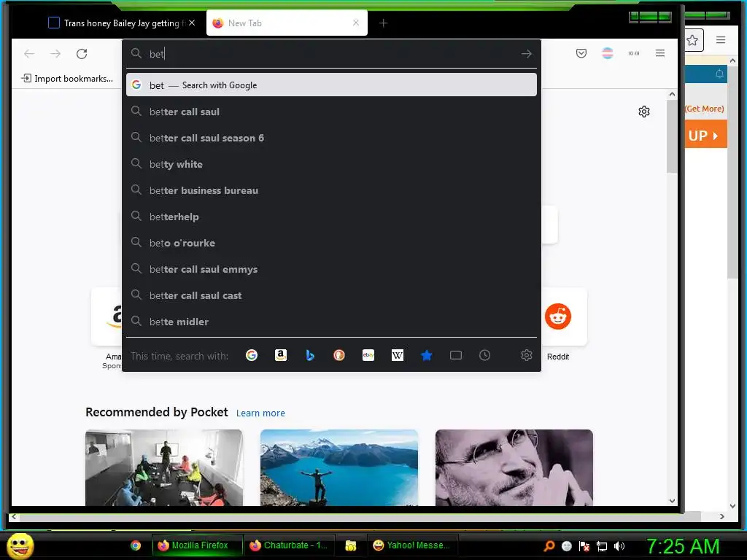Viewport: 747px width, 560px height.
Task: Search this time with DuckDuckGo icon
Action: (x=339, y=355)
